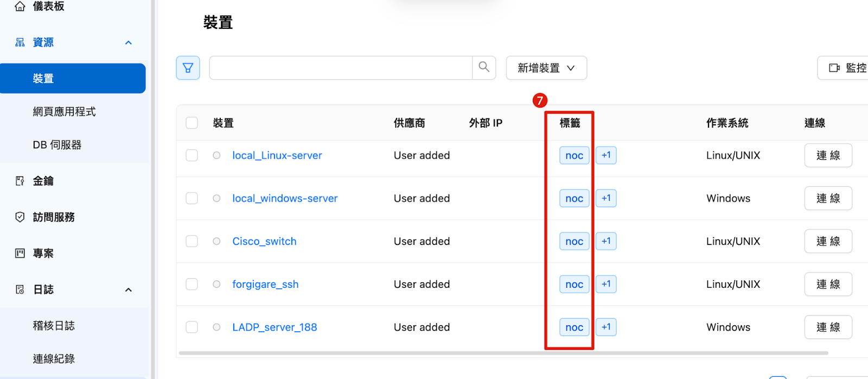This screenshot has height=379, width=868.
Task: Click the 金鑰 key icon in sidebar
Action: tap(20, 181)
